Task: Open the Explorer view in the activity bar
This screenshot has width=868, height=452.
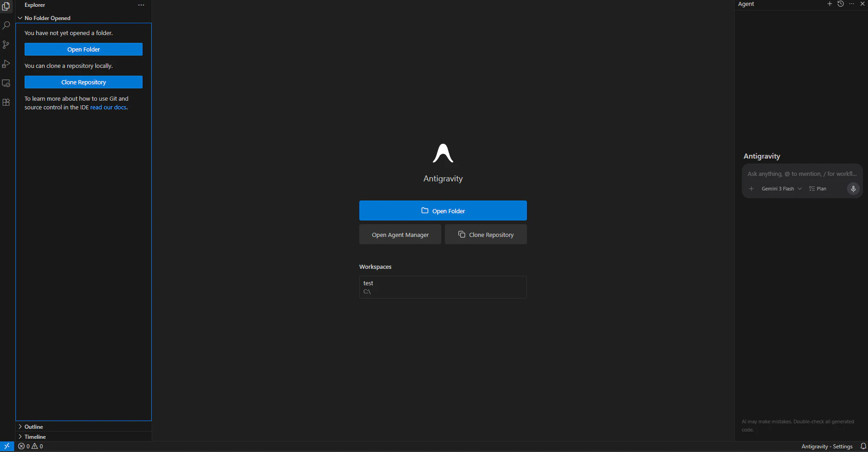Action: point(6,6)
